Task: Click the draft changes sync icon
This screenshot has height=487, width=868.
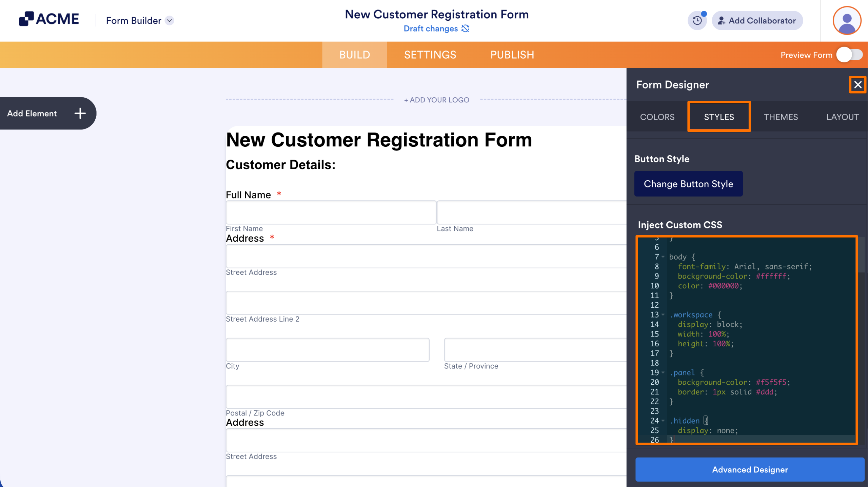Action: pyautogui.click(x=466, y=28)
